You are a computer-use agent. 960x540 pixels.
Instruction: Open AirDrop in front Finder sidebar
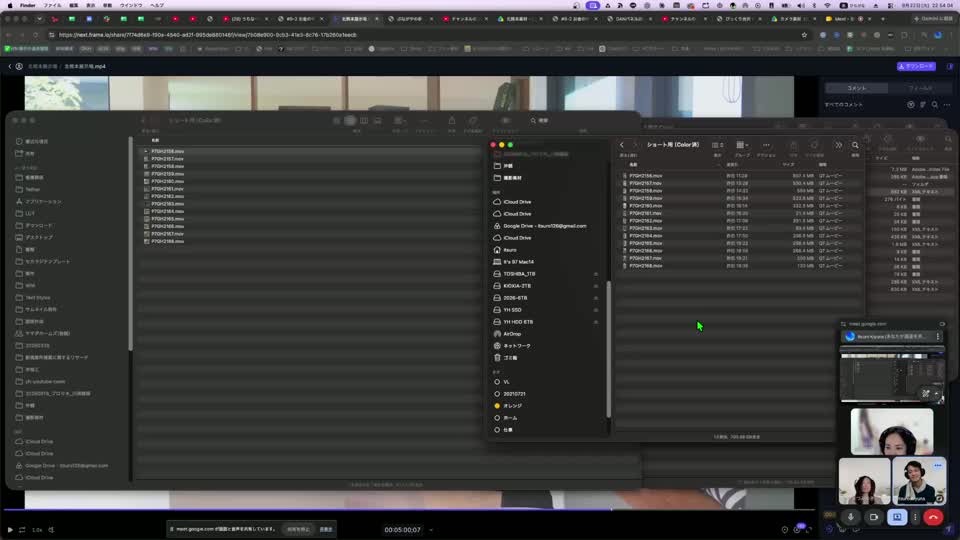point(512,334)
